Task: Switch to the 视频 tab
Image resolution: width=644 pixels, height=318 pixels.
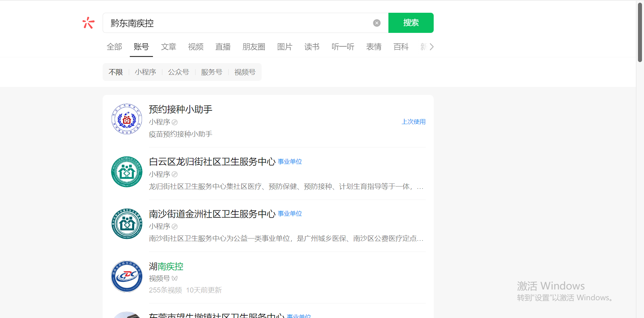Action: click(196, 47)
